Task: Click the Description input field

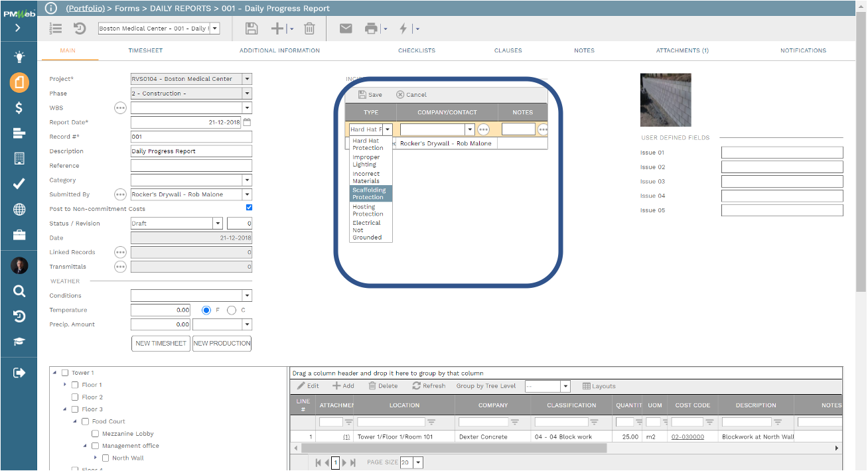Action: (x=191, y=151)
